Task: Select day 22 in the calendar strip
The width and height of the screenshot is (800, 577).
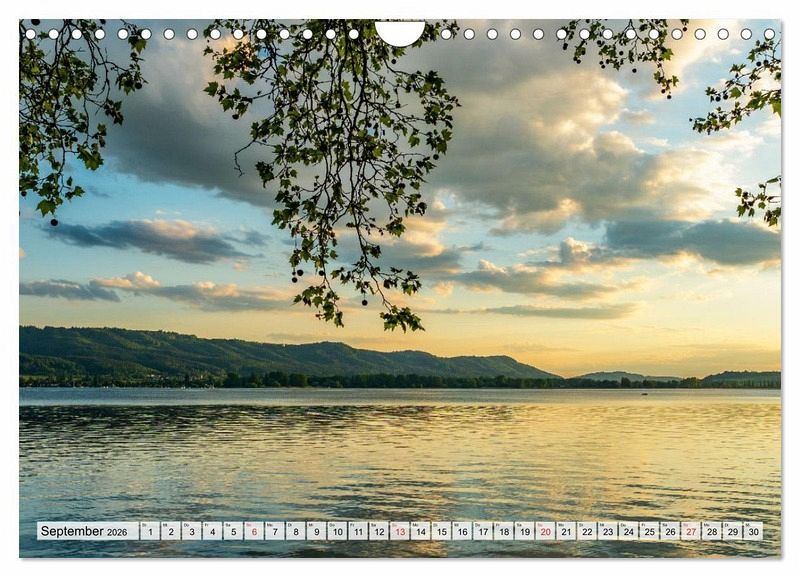Action: pos(588,531)
